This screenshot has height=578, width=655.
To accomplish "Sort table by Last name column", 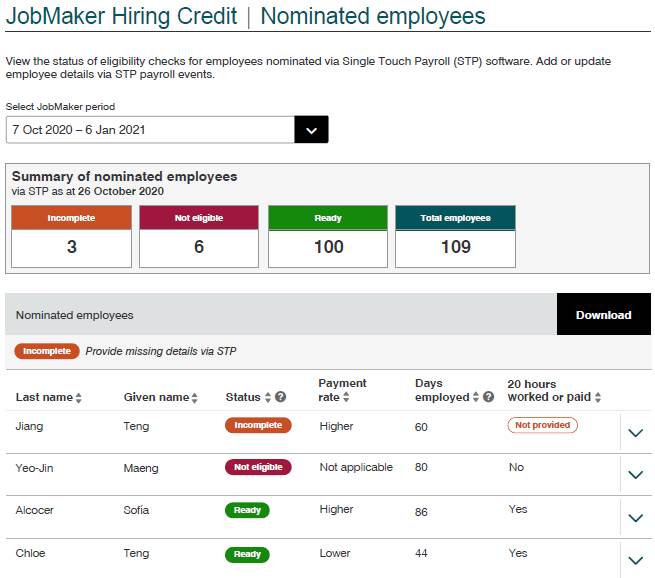I will [79, 398].
